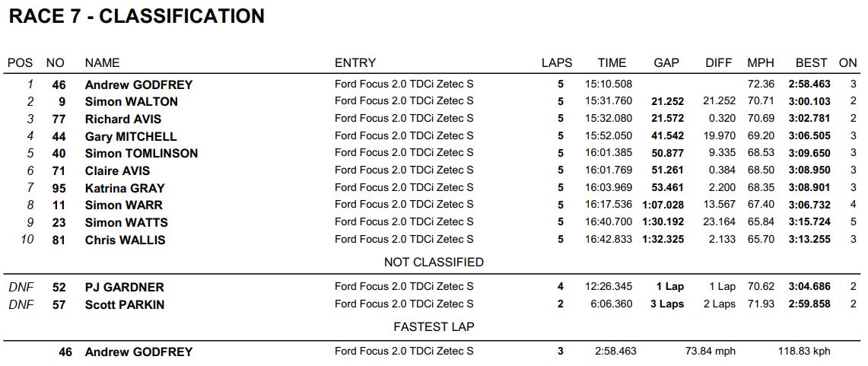Click the FASTEST LAP section label
The image size is (868, 366).
(x=434, y=326)
